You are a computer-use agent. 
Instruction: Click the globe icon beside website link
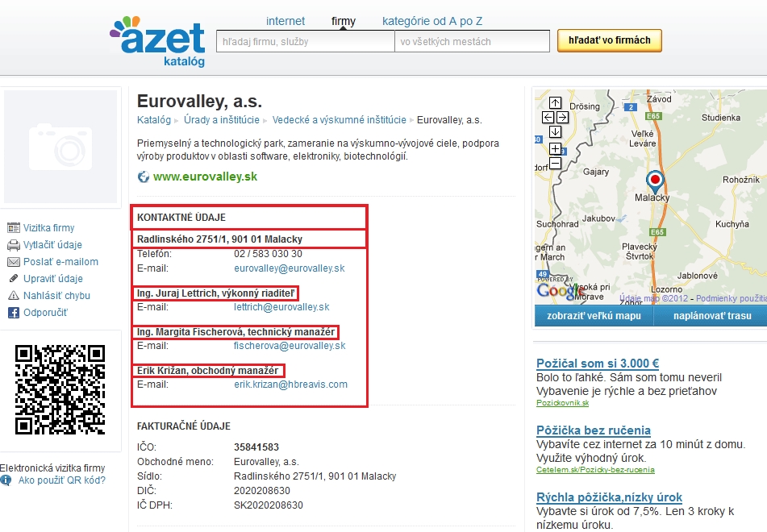144,177
